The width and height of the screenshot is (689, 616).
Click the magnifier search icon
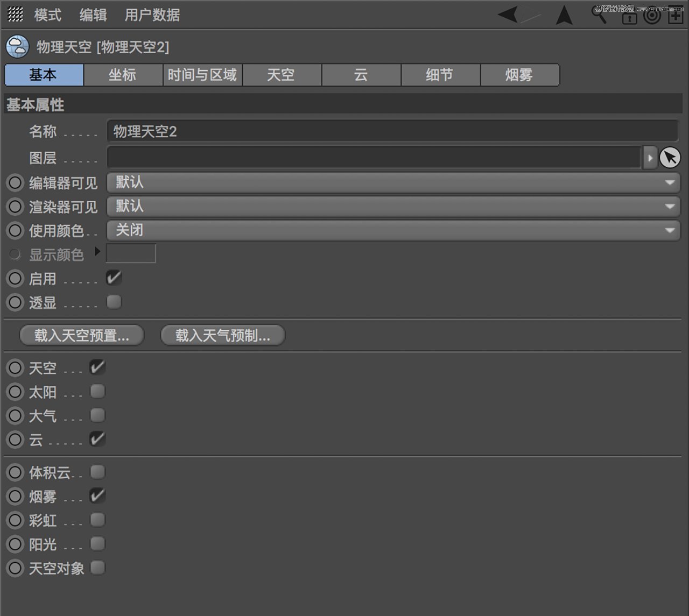pyautogui.click(x=599, y=16)
